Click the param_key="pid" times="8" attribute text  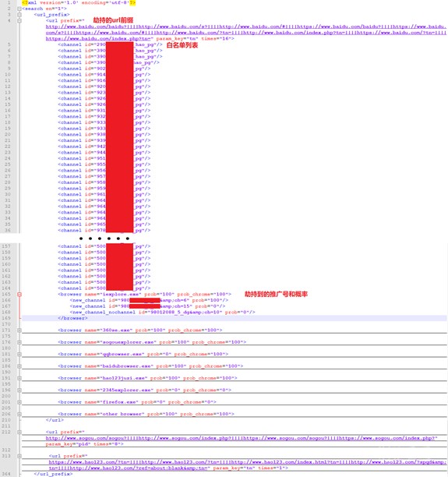point(85,444)
